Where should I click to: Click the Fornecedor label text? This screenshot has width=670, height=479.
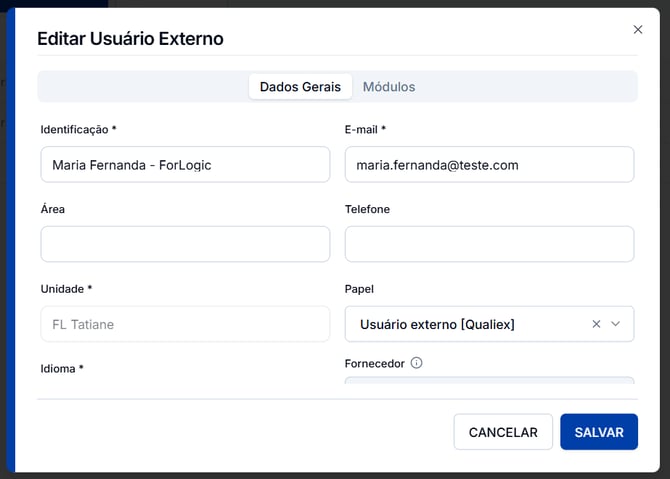pyautogui.click(x=374, y=364)
